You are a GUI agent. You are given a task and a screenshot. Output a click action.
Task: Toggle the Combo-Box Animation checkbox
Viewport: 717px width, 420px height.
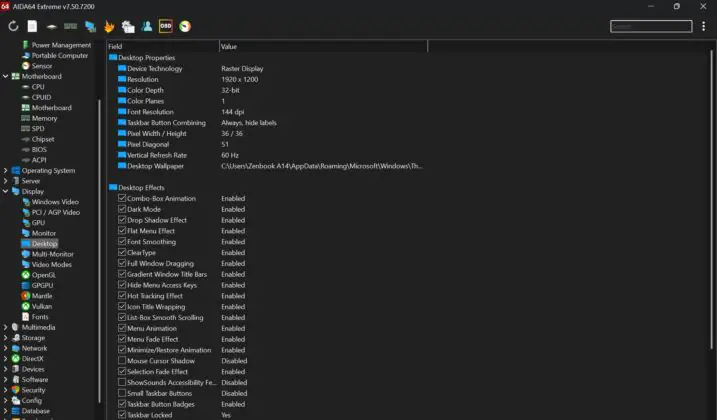[x=122, y=198]
